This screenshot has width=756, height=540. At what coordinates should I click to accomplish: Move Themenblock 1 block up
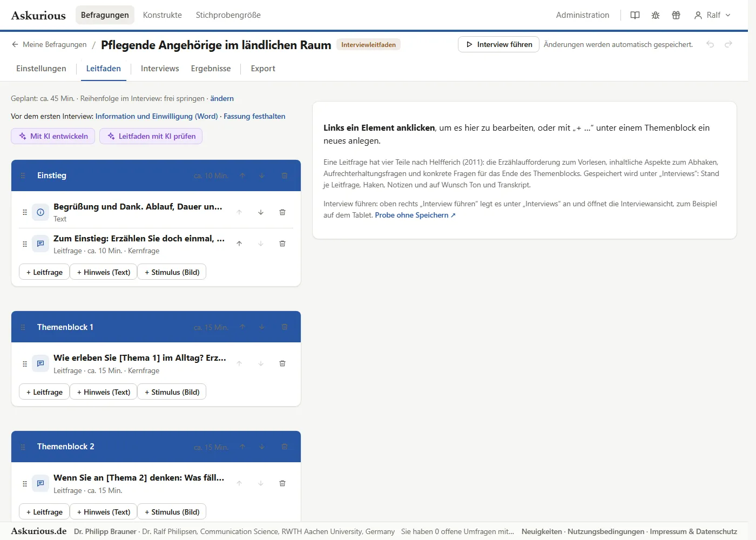click(242, 327)
